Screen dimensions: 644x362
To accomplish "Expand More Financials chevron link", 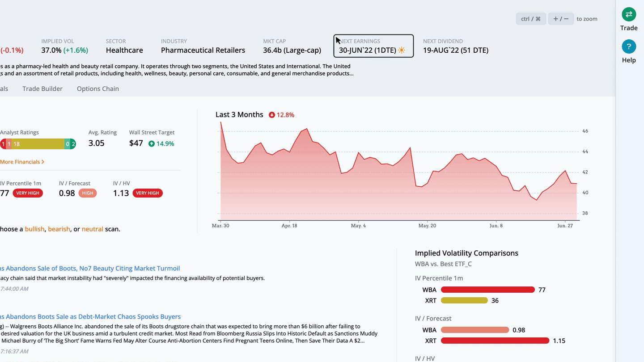I will click(x=22, y=162).
